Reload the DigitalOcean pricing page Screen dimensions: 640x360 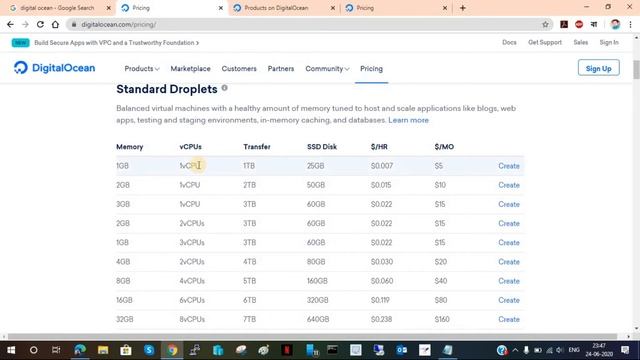40,24
